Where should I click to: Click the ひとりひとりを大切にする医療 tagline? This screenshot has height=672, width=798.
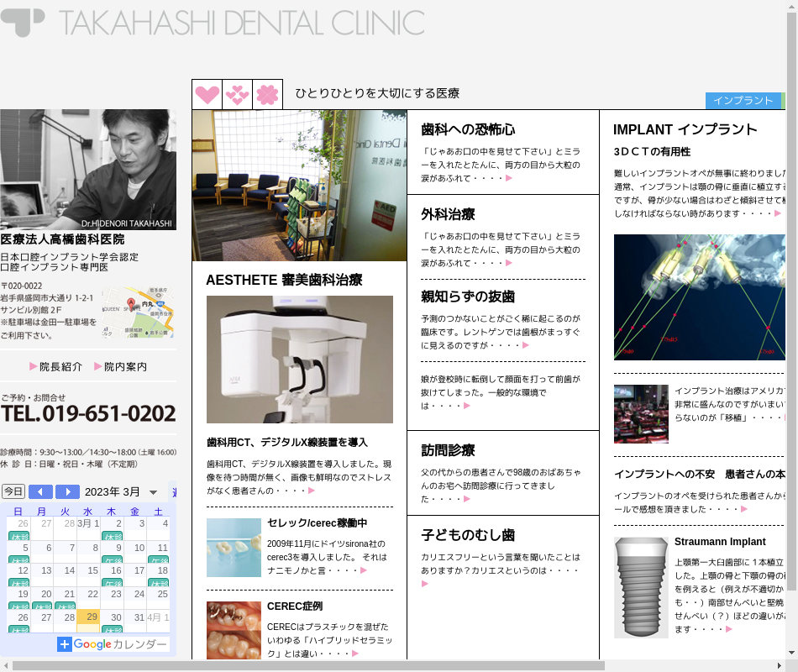click(x=378, y=93)
